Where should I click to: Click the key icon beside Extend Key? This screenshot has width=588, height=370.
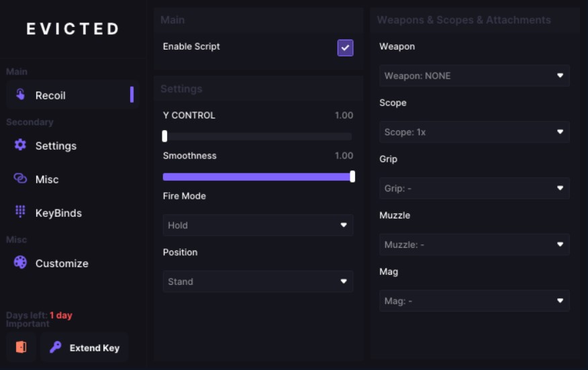pyautogui.click(x=56, y=347)
